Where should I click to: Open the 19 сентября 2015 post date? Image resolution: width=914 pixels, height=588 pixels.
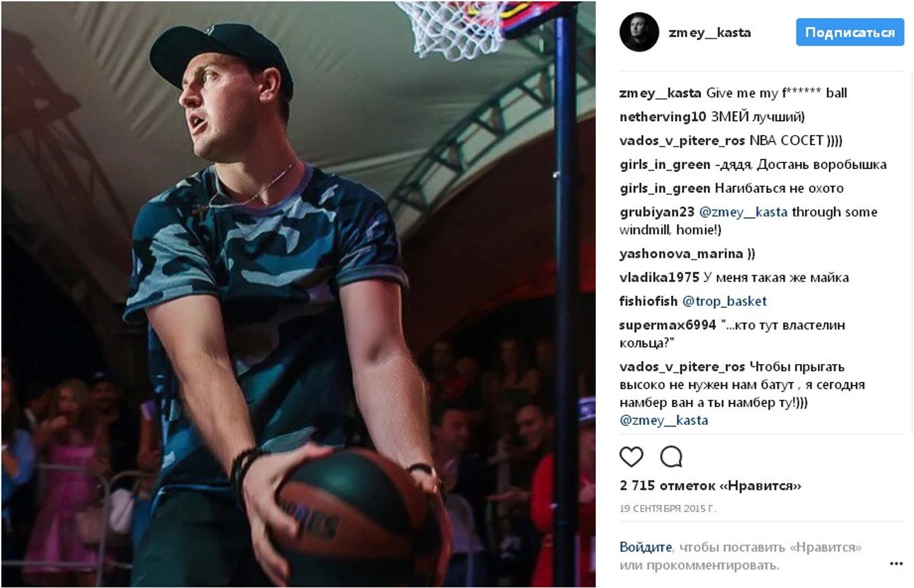(x=667, y=509)
